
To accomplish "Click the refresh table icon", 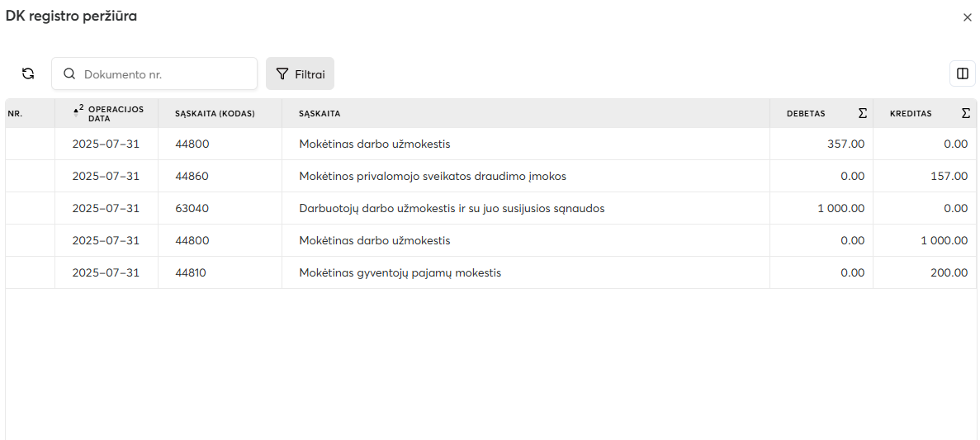I will 28,73.
